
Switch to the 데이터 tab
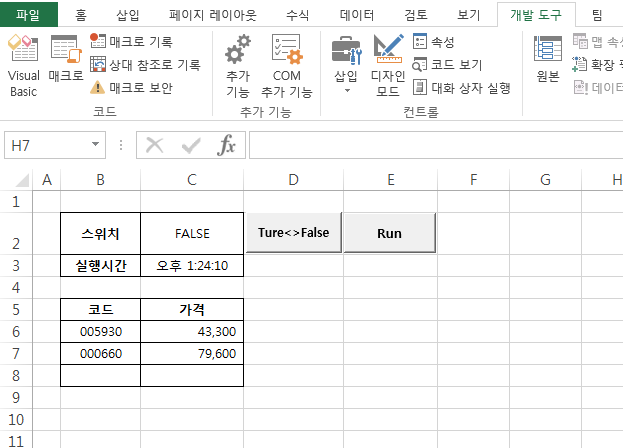pyautogui.click(x=356, y=15)
